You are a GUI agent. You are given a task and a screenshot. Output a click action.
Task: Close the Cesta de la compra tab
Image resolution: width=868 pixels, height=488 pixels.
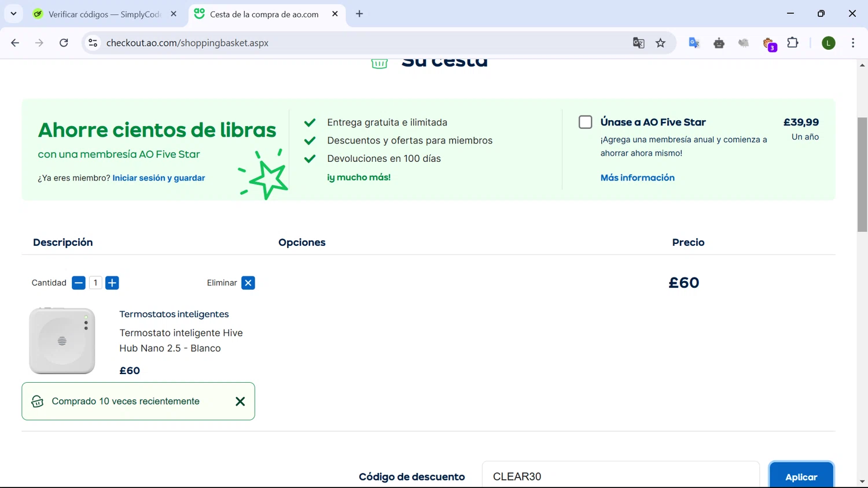pyautogui.click(x=335, y=14)
